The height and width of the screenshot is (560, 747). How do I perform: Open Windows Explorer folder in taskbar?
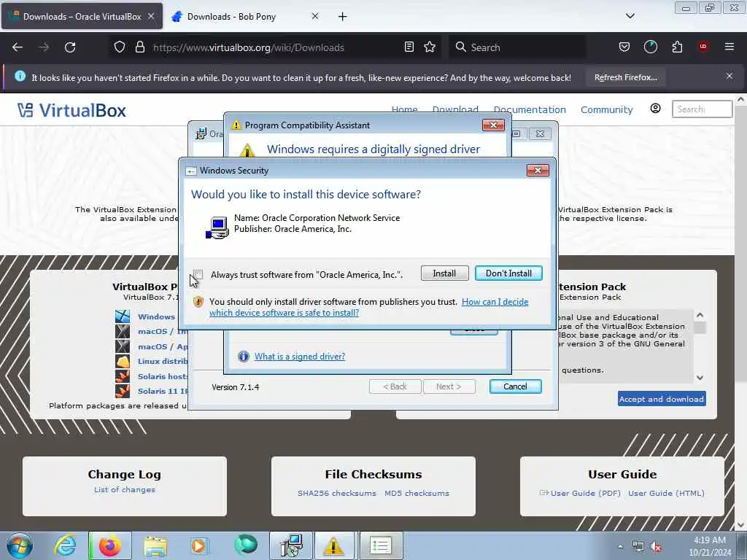coord(155,545)
